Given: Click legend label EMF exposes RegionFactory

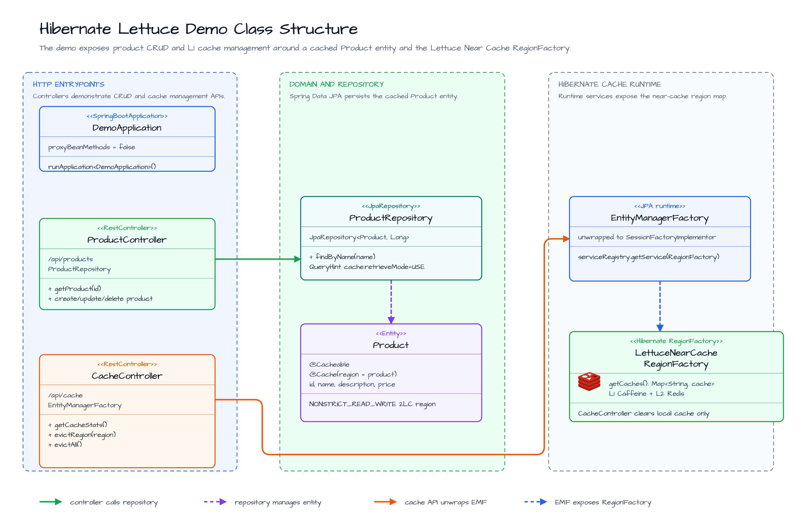Looking at the screenshot, I should (603, 502).
